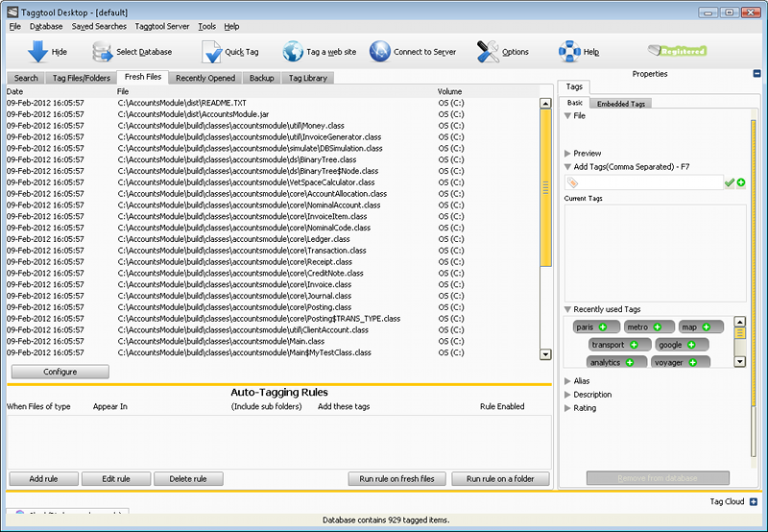Click the Quick Tag toolbar icon
This screenshot has height=532, width=768.
click(x=211, y=51)
